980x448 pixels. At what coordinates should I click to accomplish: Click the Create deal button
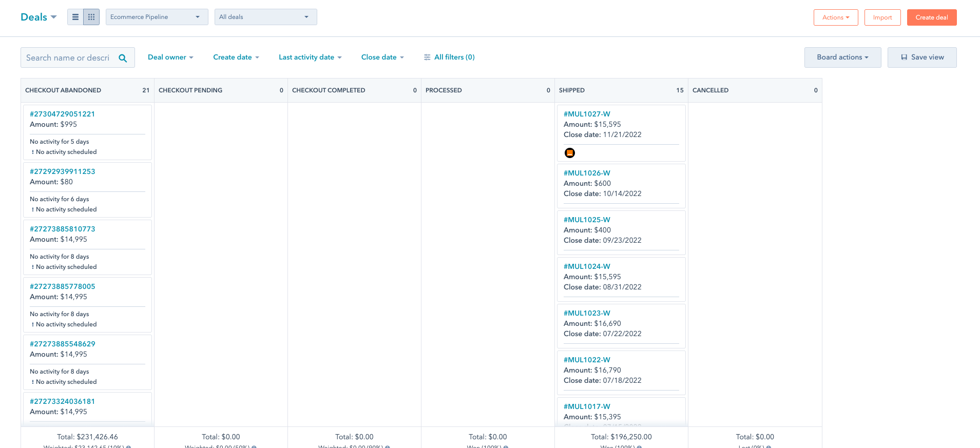[x=931, y=17]
